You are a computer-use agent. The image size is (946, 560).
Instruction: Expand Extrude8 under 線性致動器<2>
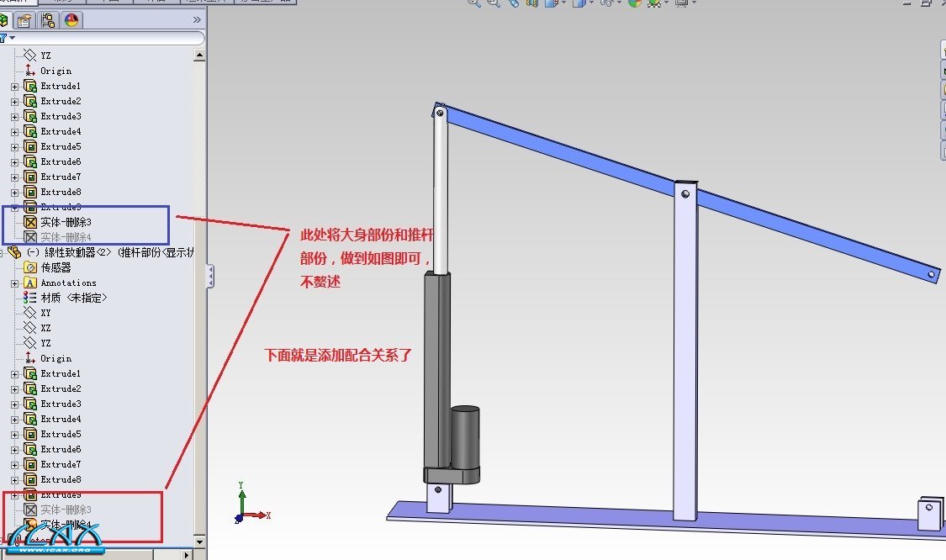(14, 480)
